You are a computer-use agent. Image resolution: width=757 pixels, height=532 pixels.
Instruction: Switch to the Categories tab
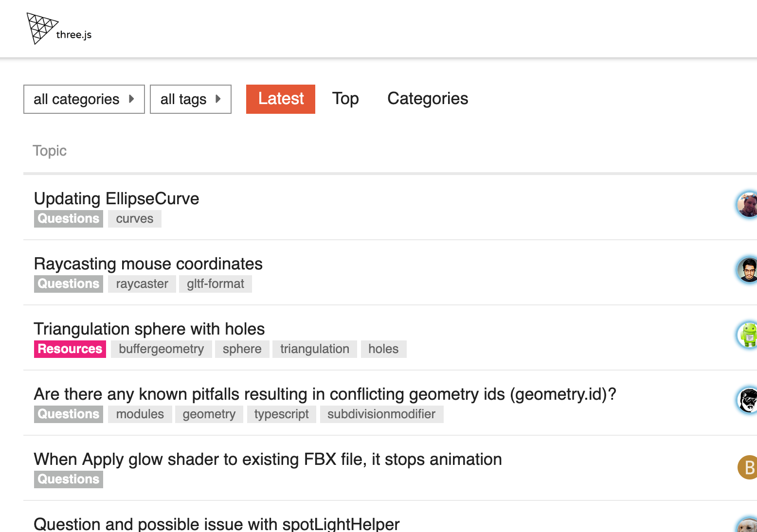tap(428, 99)
